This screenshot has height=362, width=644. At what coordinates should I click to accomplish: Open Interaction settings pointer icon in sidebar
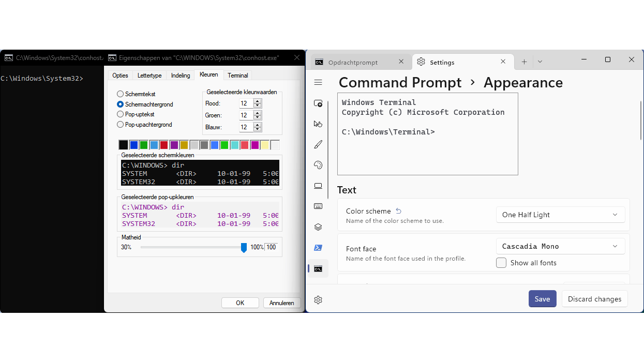(x=318, y=124)
